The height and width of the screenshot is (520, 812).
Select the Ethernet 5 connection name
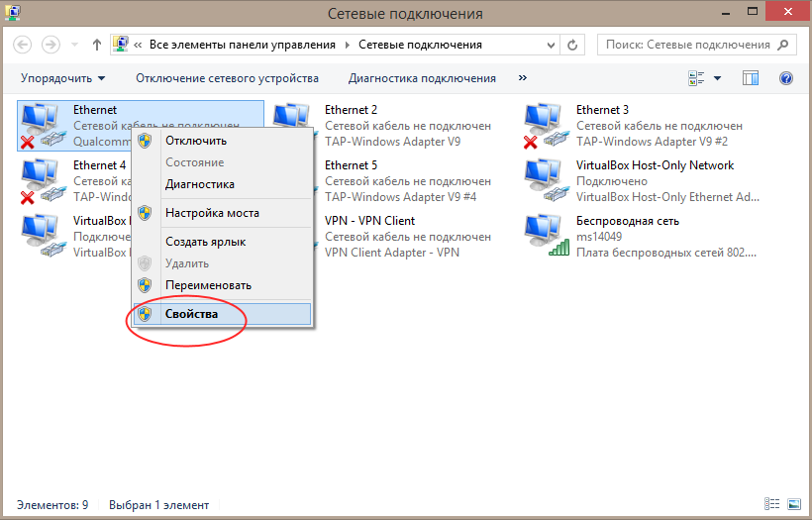click(351, 165)
